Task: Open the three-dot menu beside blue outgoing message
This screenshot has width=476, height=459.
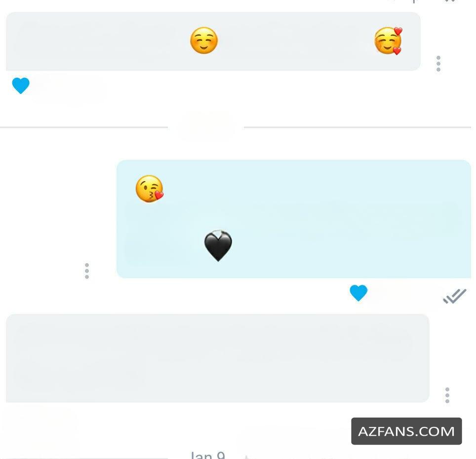Action: pos(87,271)
